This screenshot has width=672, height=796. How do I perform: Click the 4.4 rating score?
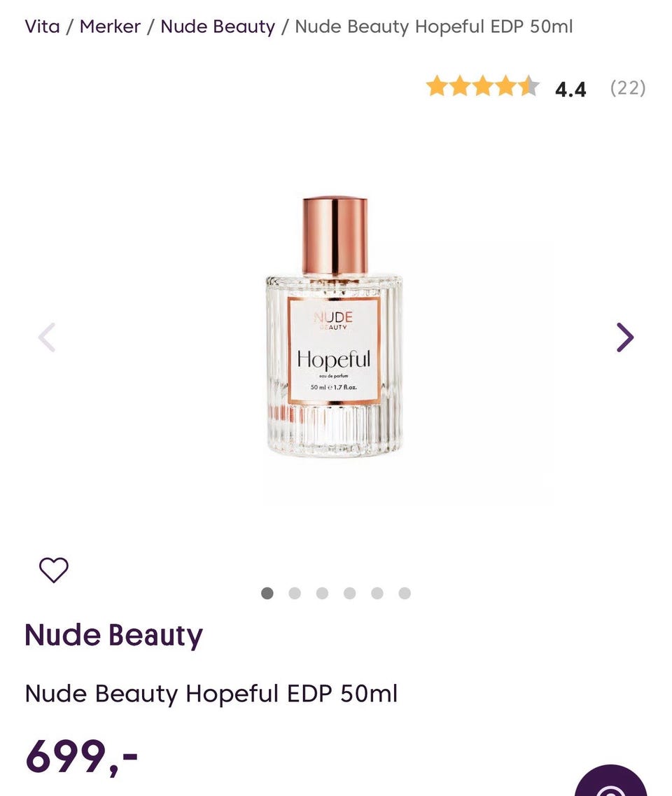coord(570,90)
